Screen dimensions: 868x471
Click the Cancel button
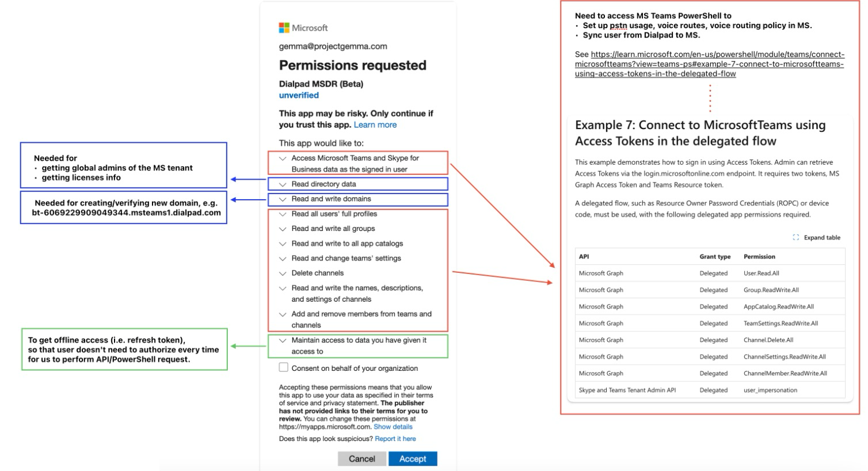point(362,458)
